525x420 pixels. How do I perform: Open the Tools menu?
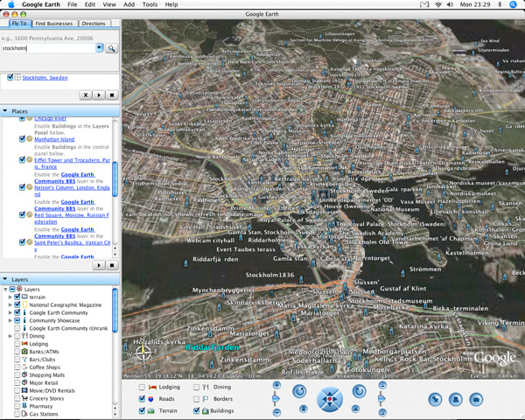pyautogui.click(x=150, y=4)
